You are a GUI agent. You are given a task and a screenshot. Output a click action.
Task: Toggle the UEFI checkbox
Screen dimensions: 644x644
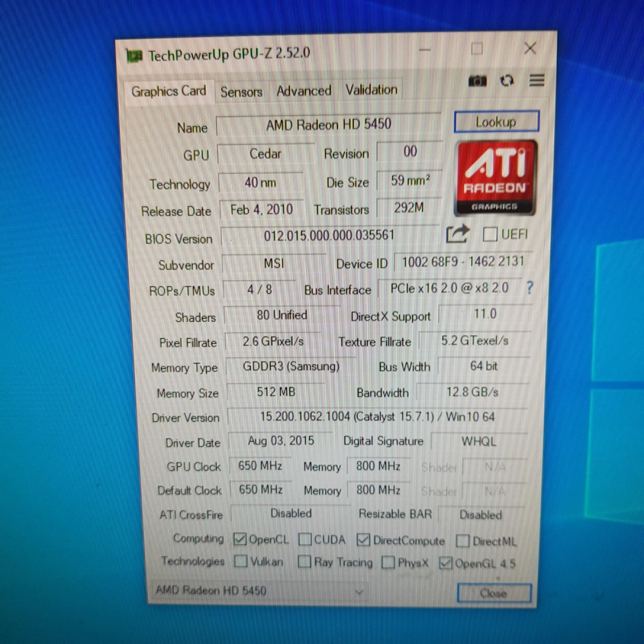click(489, 234)
